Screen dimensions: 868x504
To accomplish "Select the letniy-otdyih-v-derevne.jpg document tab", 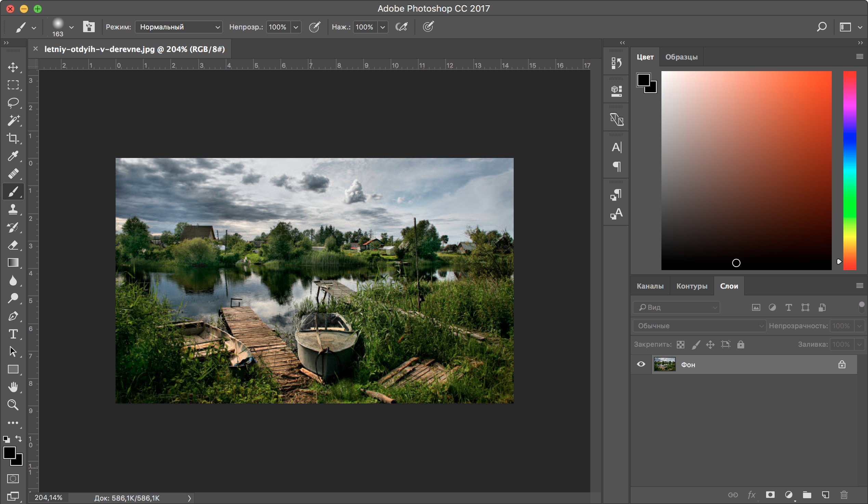I will (134, 49).
